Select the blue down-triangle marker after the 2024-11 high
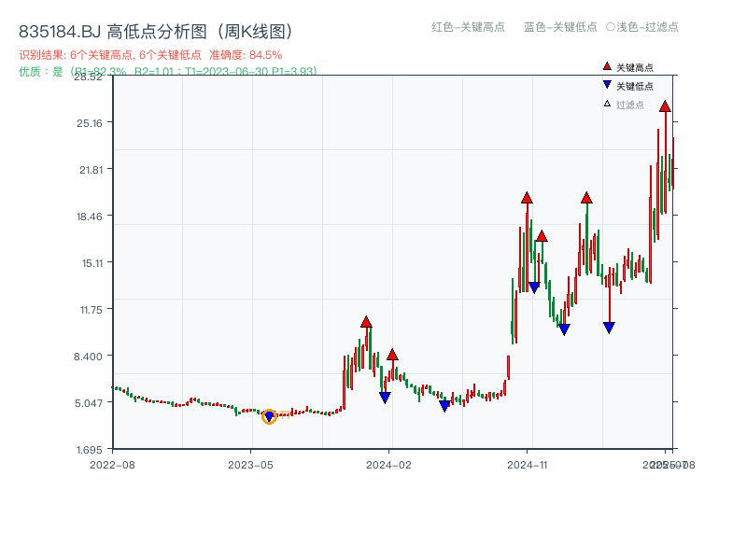This screenshot has height=560, width=747. [533, 286]
